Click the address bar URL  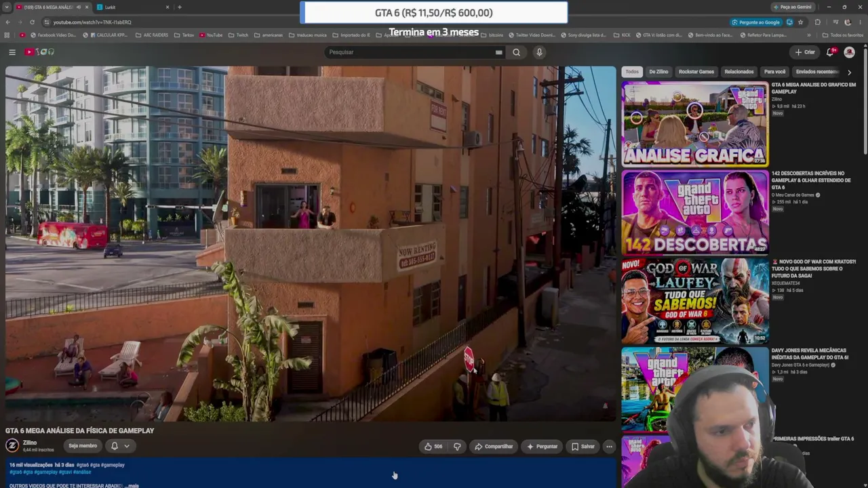tap(92, 22)
